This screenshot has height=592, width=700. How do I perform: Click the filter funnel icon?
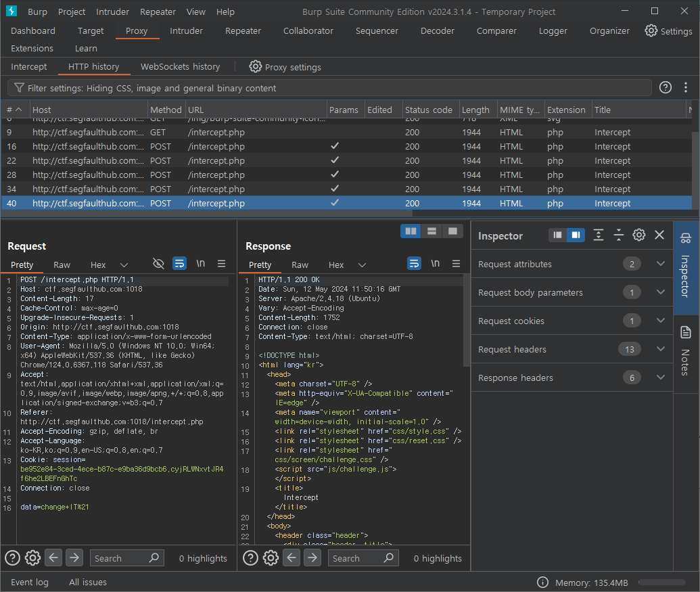(x=19, y=88)
